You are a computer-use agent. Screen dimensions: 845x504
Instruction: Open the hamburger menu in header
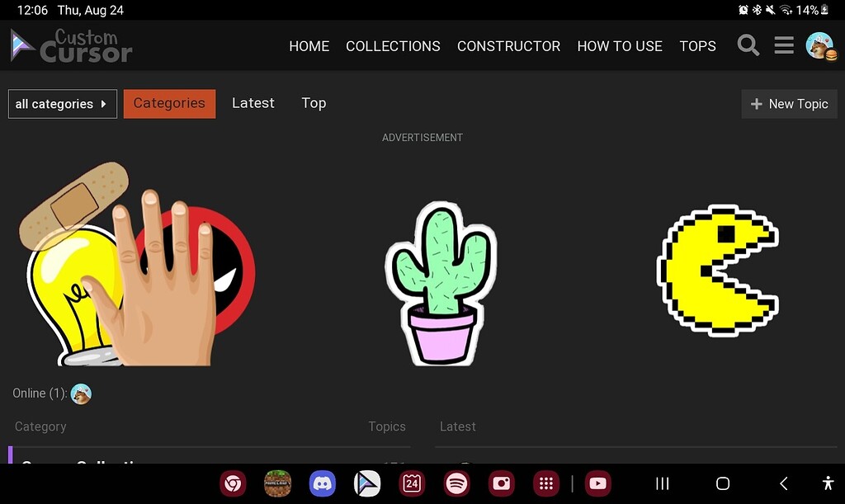784,45
